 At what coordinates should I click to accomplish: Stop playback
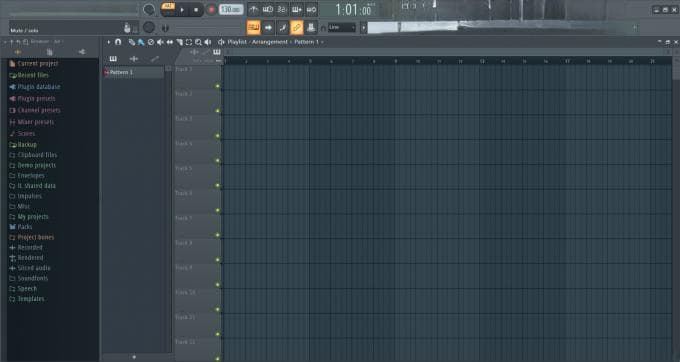[x=196, y=10]
